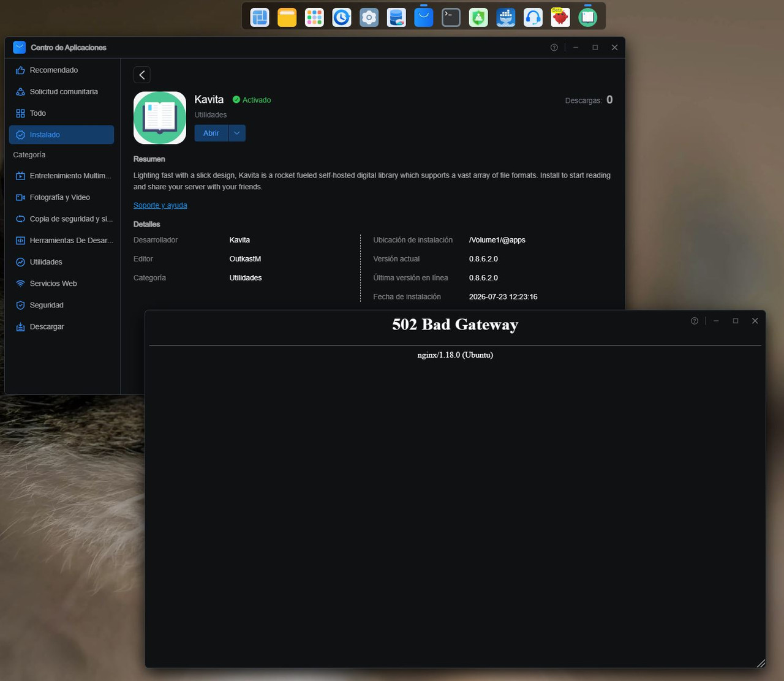Close the 502 Bad Gateway window
The height and width of the screenshot is (681, 784).
click(x=755, y=321)
